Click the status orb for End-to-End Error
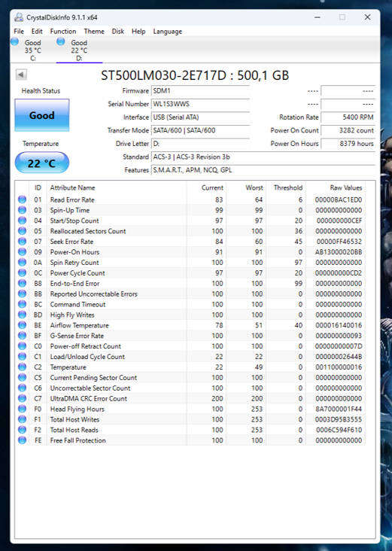392x551 pixels. pyautogui.click(x=22, y=283)
